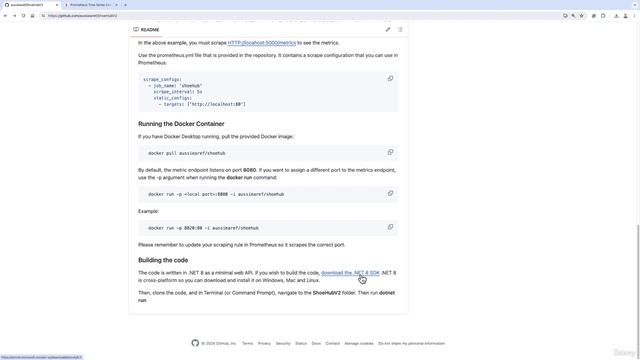Click the home icon in browser toolbar

click(32, 16)
